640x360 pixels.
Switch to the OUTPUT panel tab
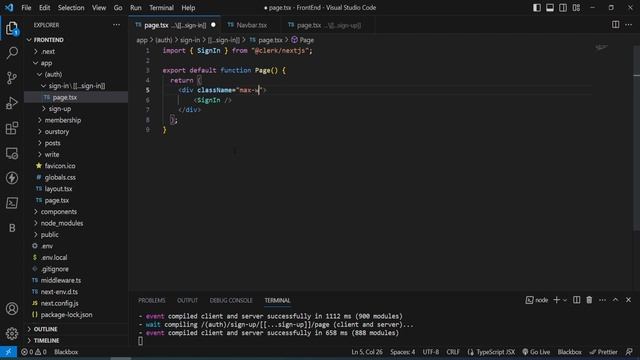coord(187,300)
